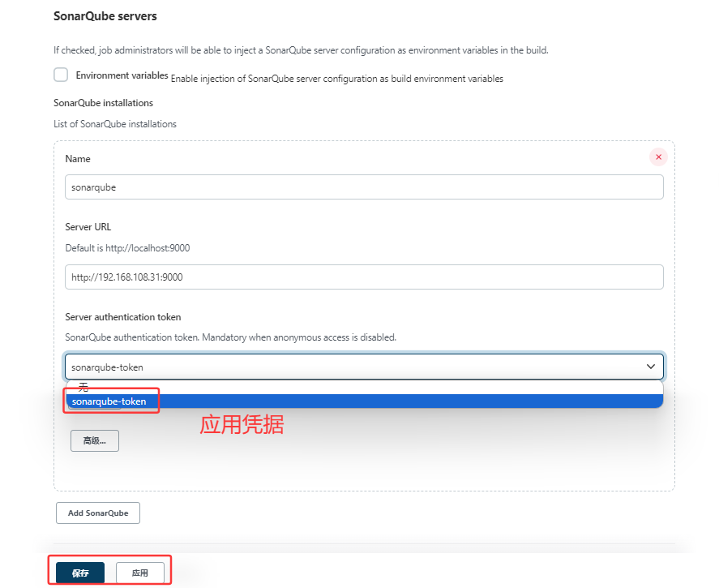Save configuration with the 保存 button
This screenshot has width=719, height=588.
(80, 573)
